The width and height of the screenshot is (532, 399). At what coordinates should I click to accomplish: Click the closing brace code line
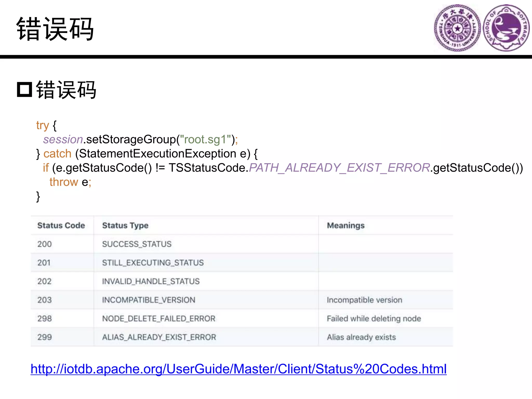38,196
